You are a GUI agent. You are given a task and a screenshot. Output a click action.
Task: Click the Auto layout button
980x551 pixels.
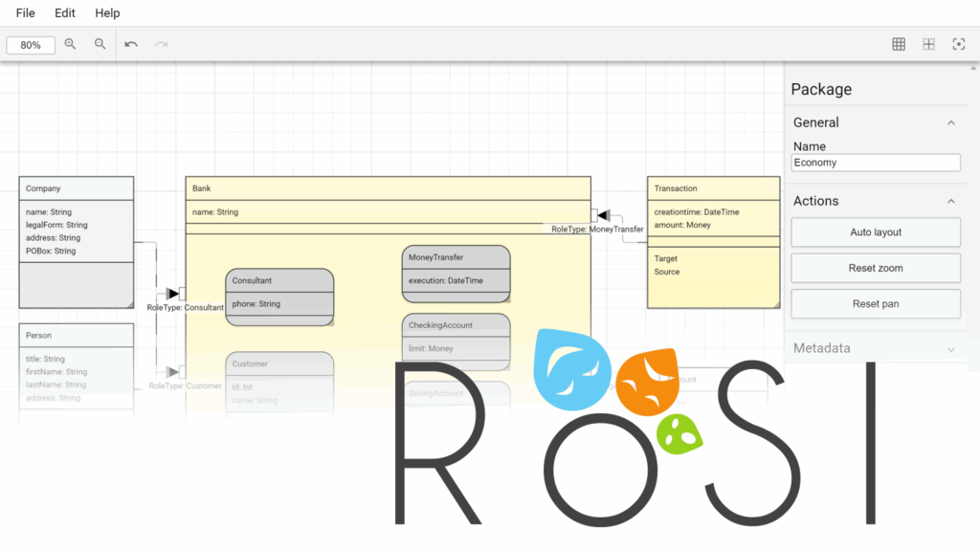[x=876, y=232]
